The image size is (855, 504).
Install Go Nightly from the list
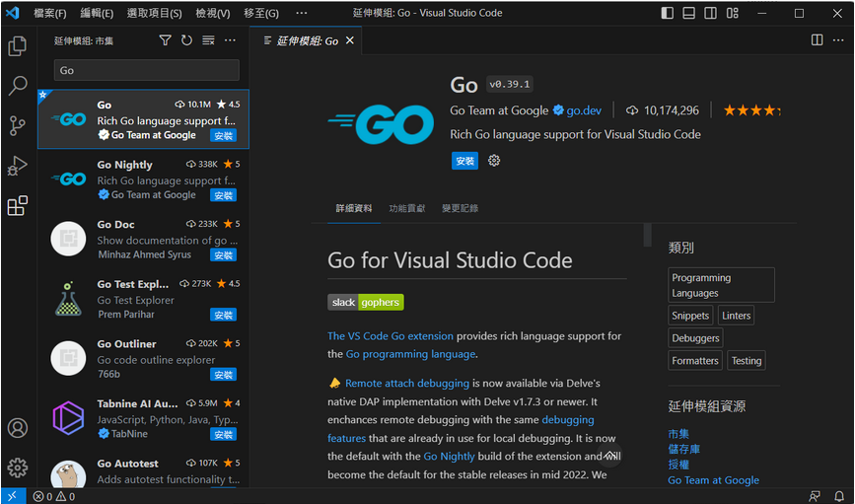(x=224, y=195)
